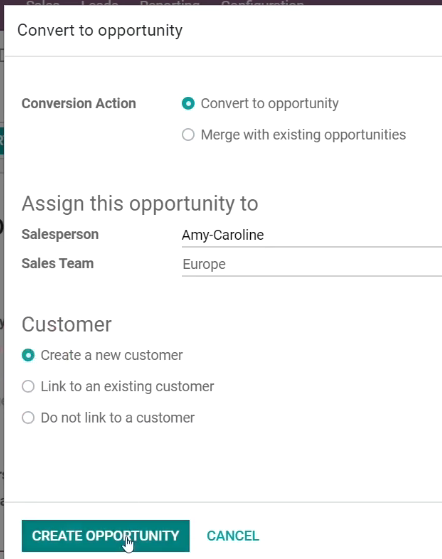Click the Assign this opportunity to heading
Screen dimensions: 442x559
[140, 204]
